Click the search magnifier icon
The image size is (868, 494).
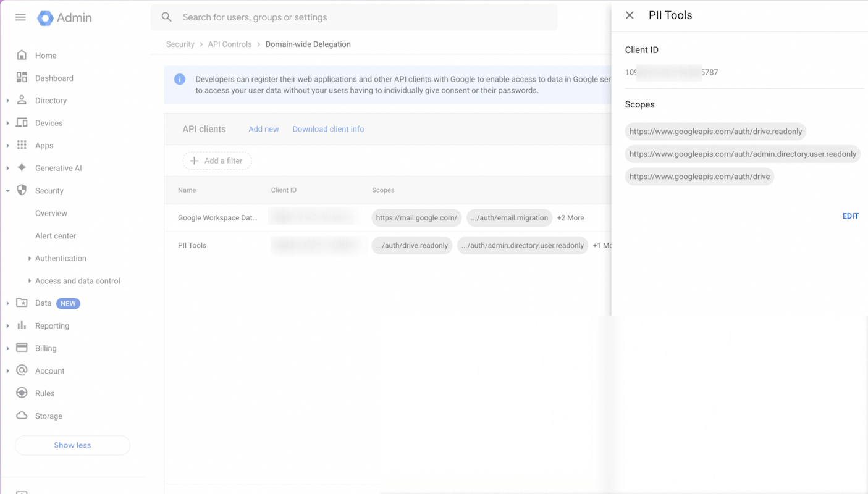pyautogui.click(x=167, y=17)
